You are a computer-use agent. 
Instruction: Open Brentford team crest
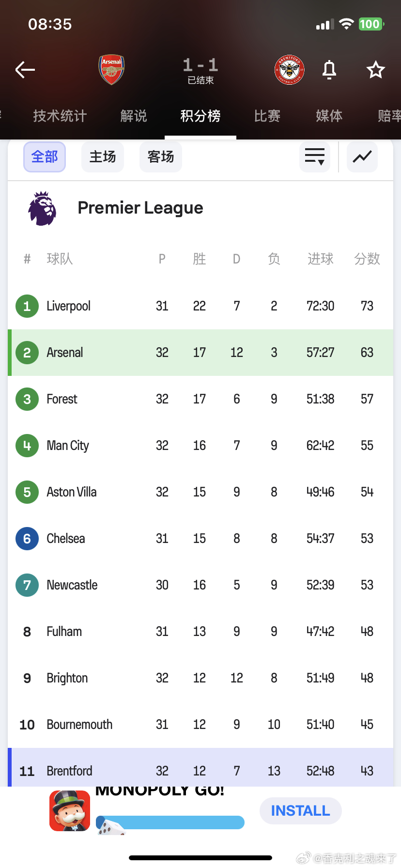289,70
